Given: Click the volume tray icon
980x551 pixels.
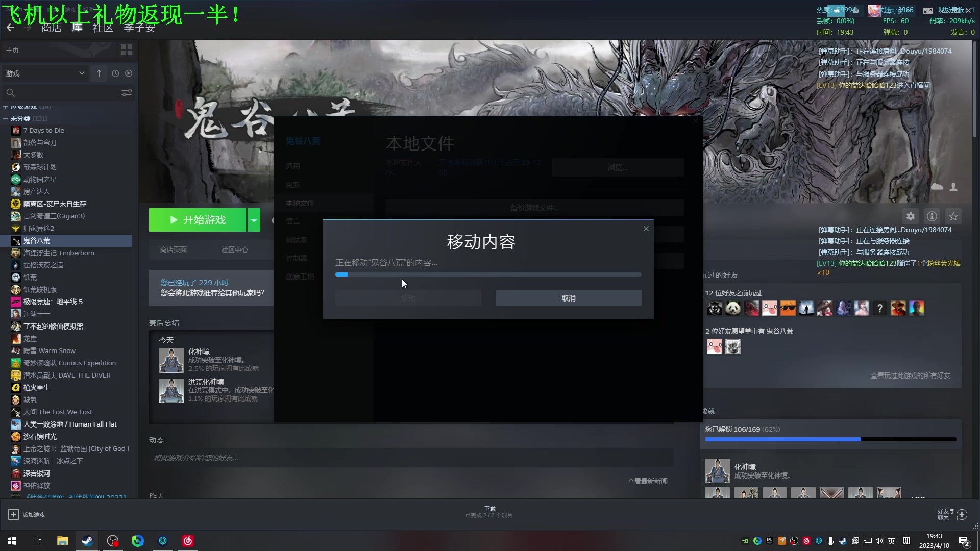Looking at the screenshot, I should (x=879, y=541).
